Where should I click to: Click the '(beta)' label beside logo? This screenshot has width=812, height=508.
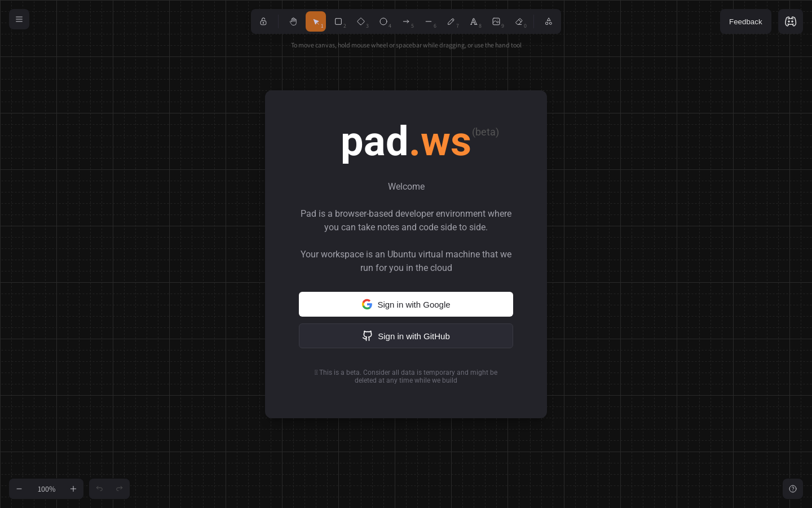pyautogui.click(x=486, y=132)
